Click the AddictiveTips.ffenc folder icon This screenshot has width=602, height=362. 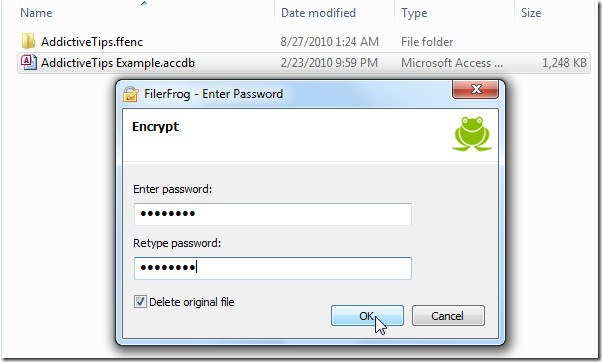[x=28, y=41]
